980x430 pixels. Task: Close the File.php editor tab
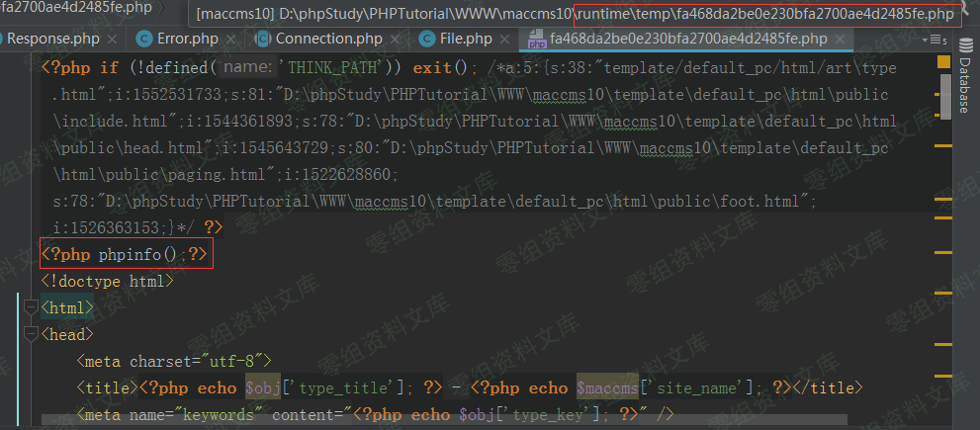[504, 40]
